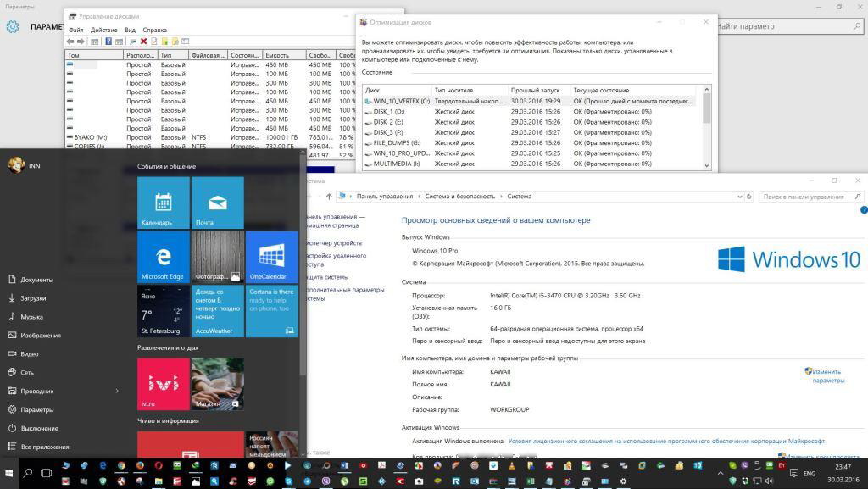Open the Календарь tile
Viewport: 868px width, 489px height.
164,203
